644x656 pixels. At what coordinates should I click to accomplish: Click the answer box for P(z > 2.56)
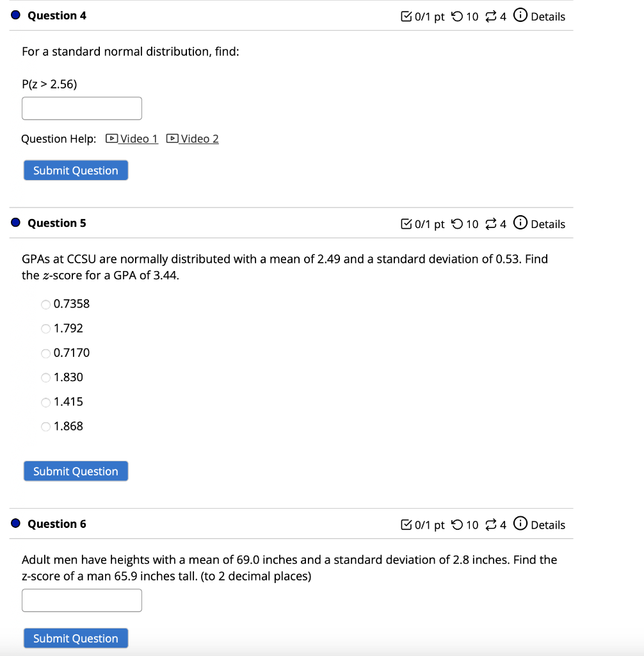(x=81, y=108)
